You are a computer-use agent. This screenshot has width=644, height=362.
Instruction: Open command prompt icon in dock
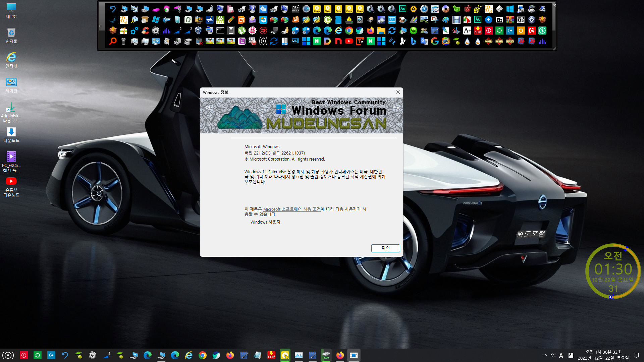point(220,31)
